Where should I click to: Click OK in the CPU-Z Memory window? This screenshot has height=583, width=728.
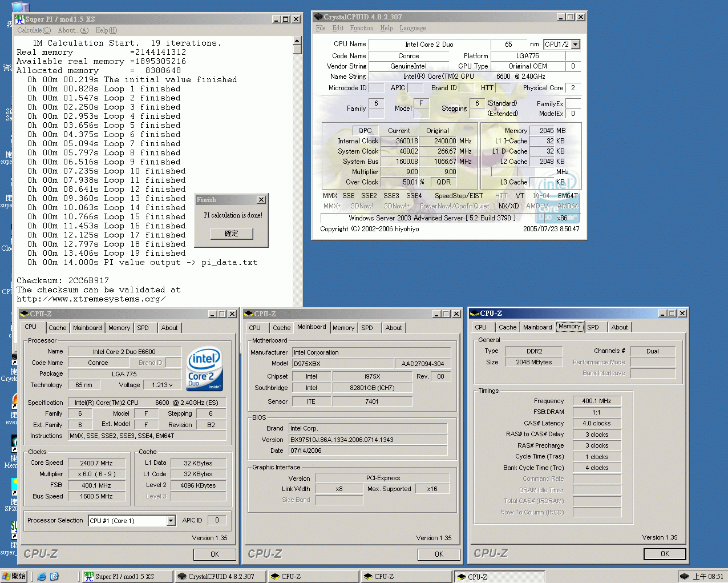tap(665, 554)
